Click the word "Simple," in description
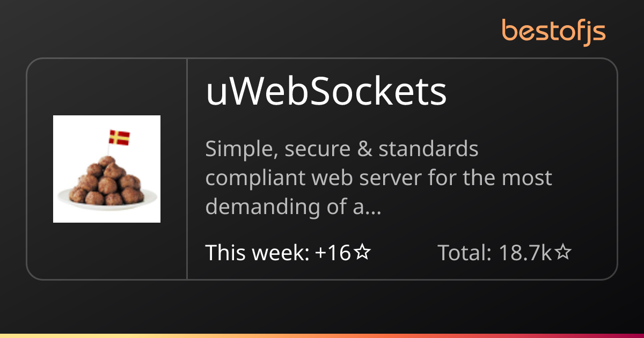Screen dimensions: 644x338 click(240, 150)
